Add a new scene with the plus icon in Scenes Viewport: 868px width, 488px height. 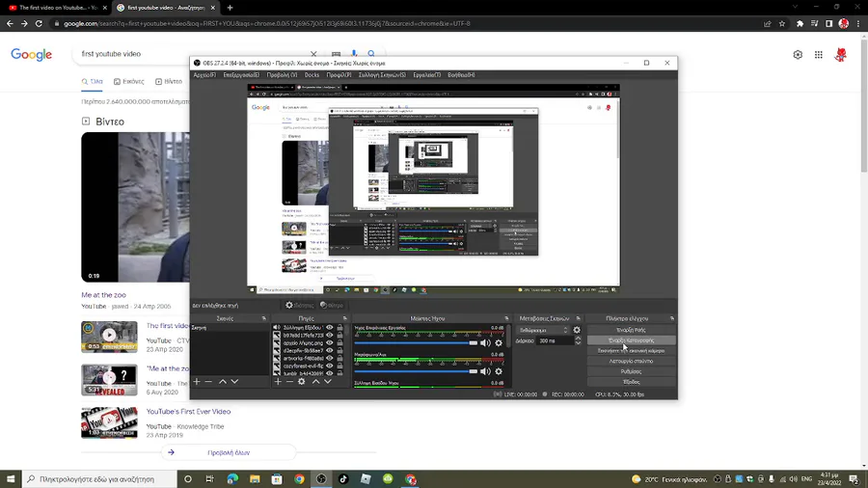(197, 381)
